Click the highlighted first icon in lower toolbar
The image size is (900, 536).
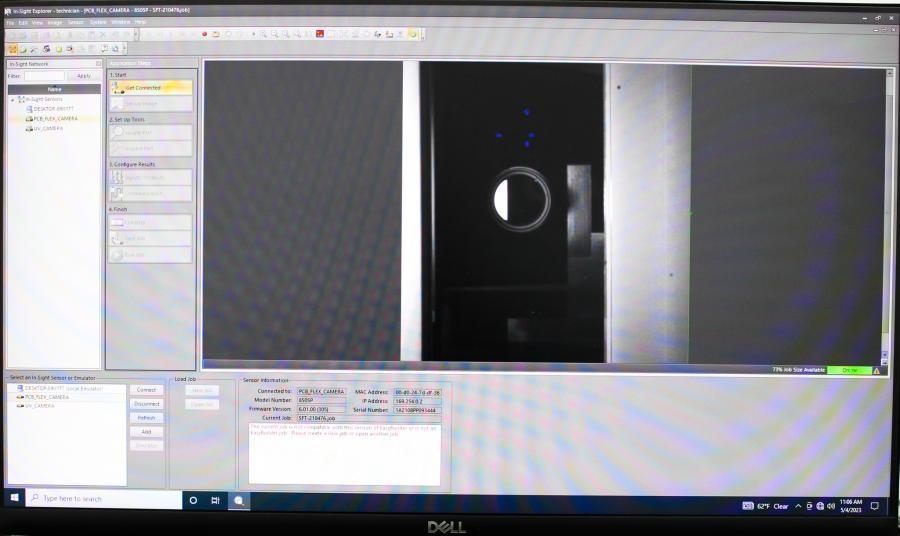click(13, 49)
